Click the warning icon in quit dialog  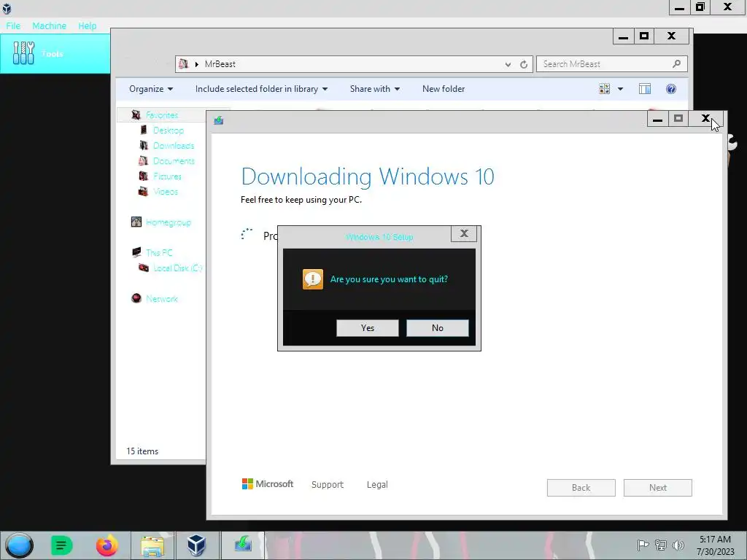coord(312,279)
